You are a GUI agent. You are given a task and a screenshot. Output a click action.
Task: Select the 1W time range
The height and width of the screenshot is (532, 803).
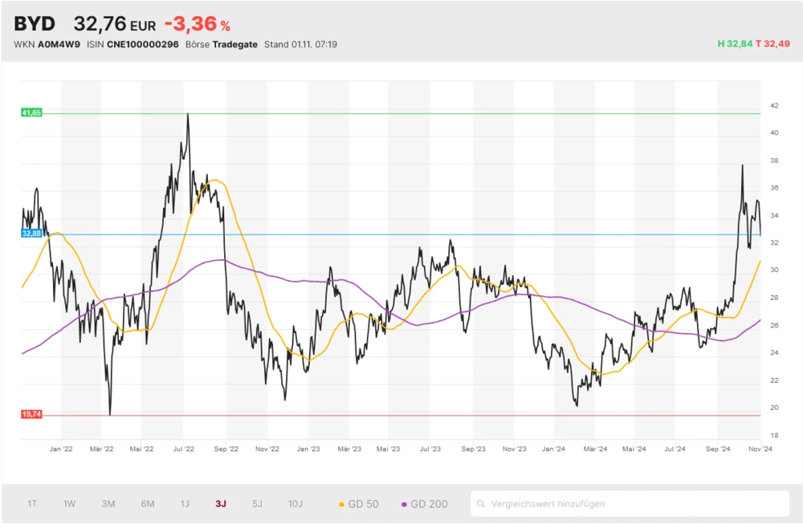pos(70,504)
